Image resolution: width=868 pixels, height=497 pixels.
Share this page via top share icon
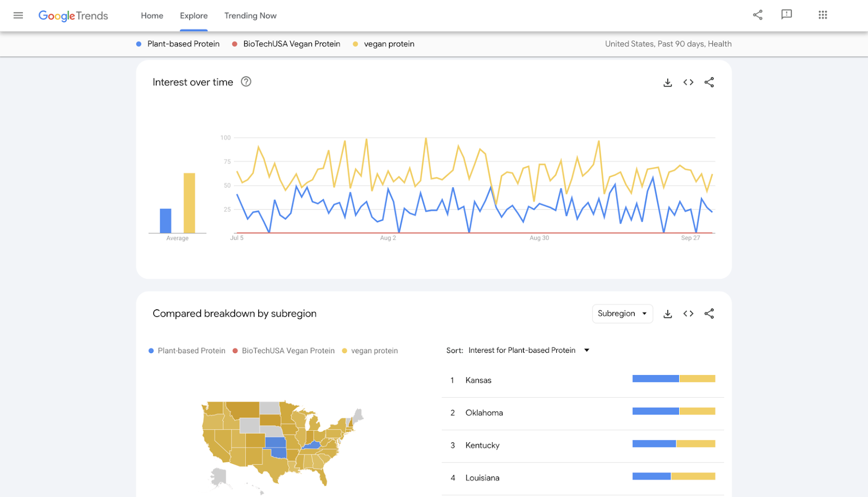pyautogui.click(x=758, y=15)
